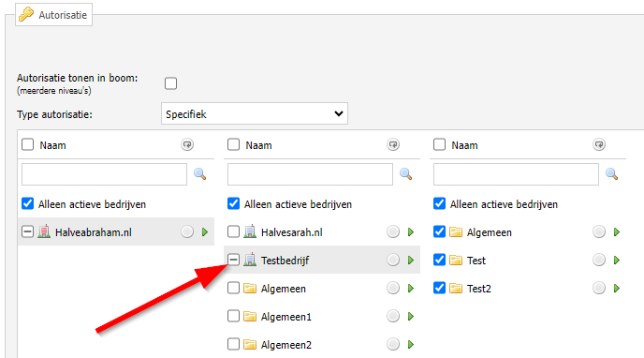Tick the middle column Algemeen checkbox
This screenshot has width=644, height=358.
point(233,288)
